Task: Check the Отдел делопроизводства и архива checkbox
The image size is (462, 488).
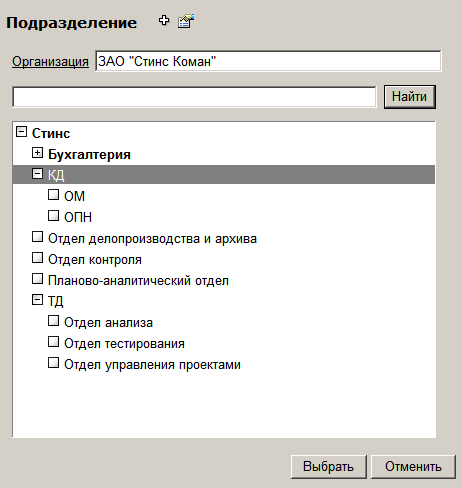Action: tap(37, 237)
